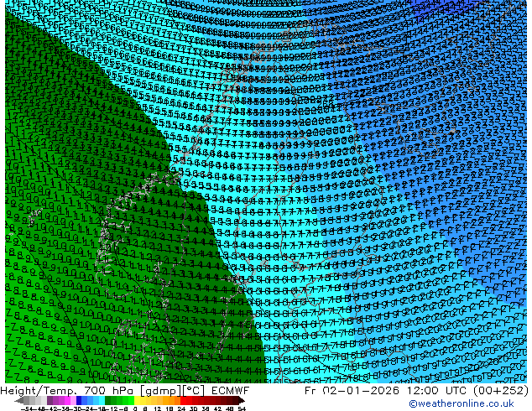Click the yellow swatch at 0 on legend
The height and width of the screenshot is (411, 532).
pyautogui.click(x=137, y=400)
